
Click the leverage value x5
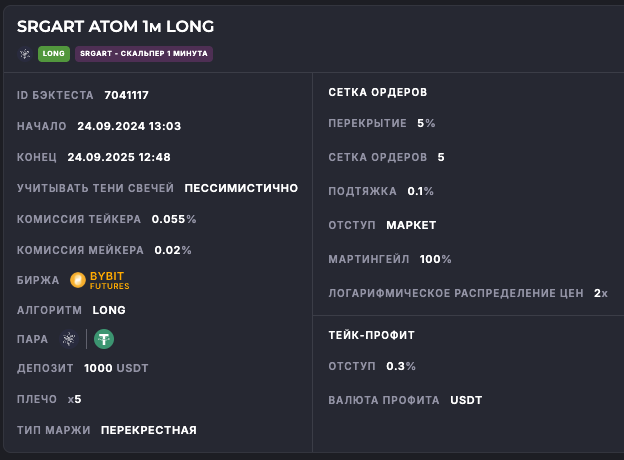(x=74, y=399)
